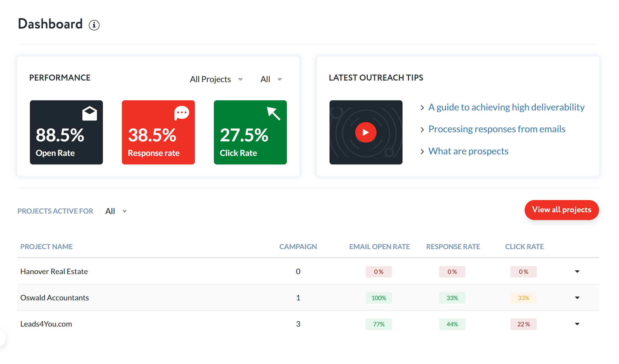Open A guide to achieving high deliverability

(x=506, y=107)
